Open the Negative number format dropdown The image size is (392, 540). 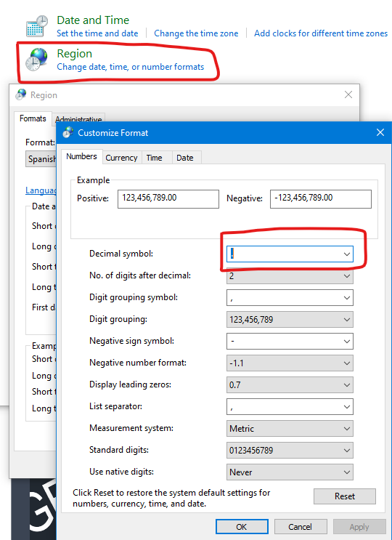click(290, 363)
